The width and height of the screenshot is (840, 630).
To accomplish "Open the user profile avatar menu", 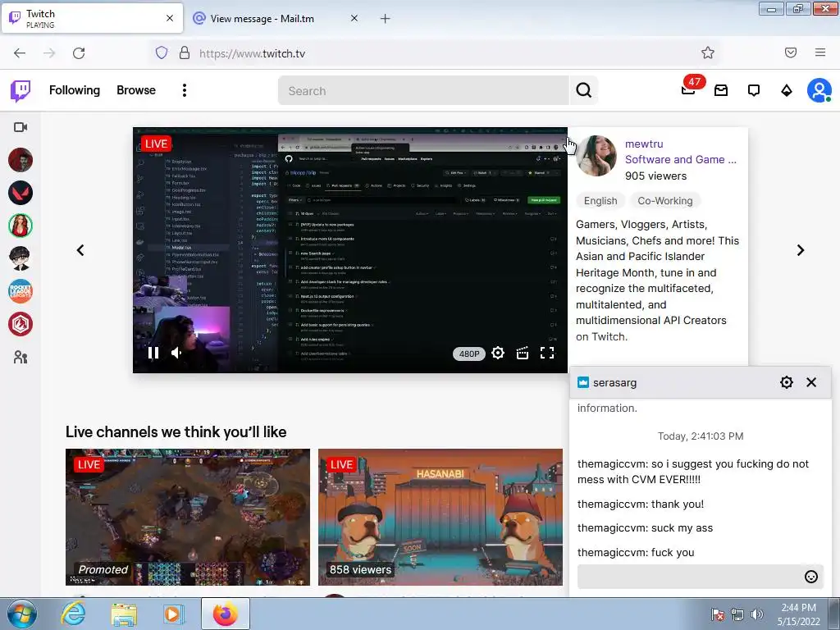I will pos(819,90).
